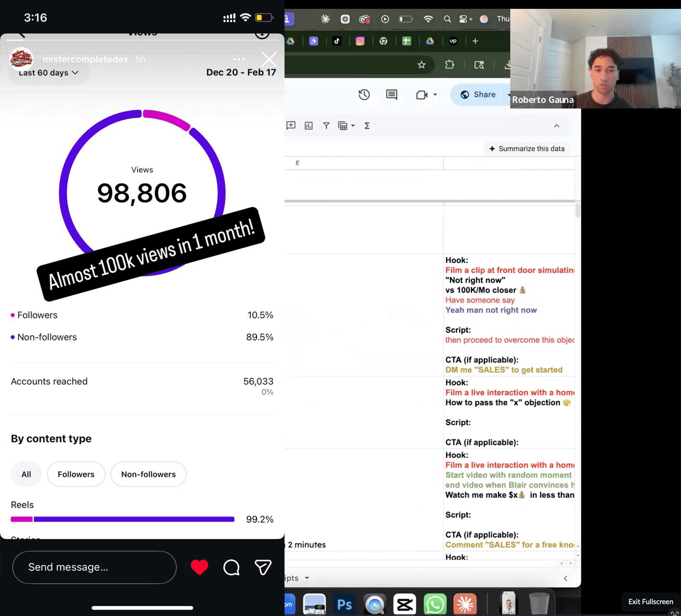Viewport: 681px width, 616px height.
Task: Click the Reels 99.2% progress bar
Action: pos(122,519)
